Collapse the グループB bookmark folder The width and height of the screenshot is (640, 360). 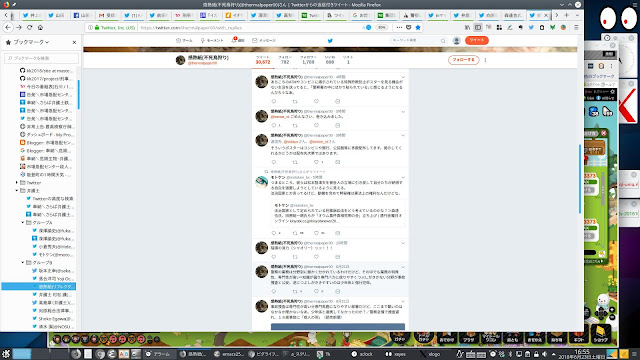tap(22, 262)
